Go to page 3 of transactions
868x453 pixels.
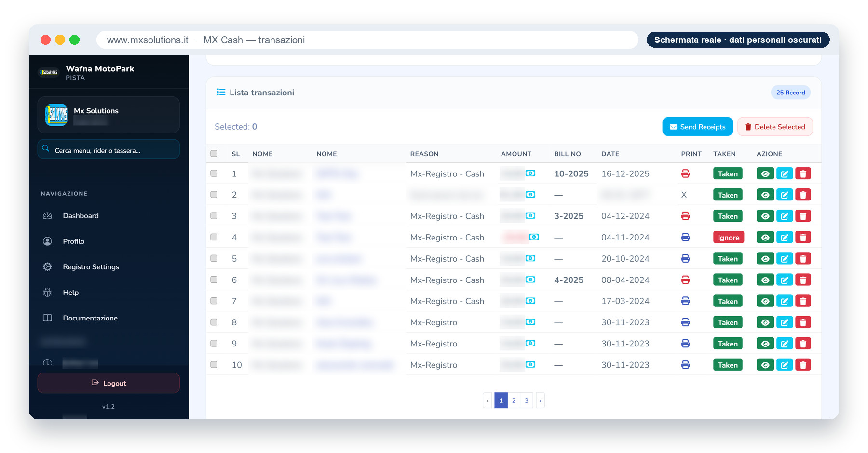(527, 400)
